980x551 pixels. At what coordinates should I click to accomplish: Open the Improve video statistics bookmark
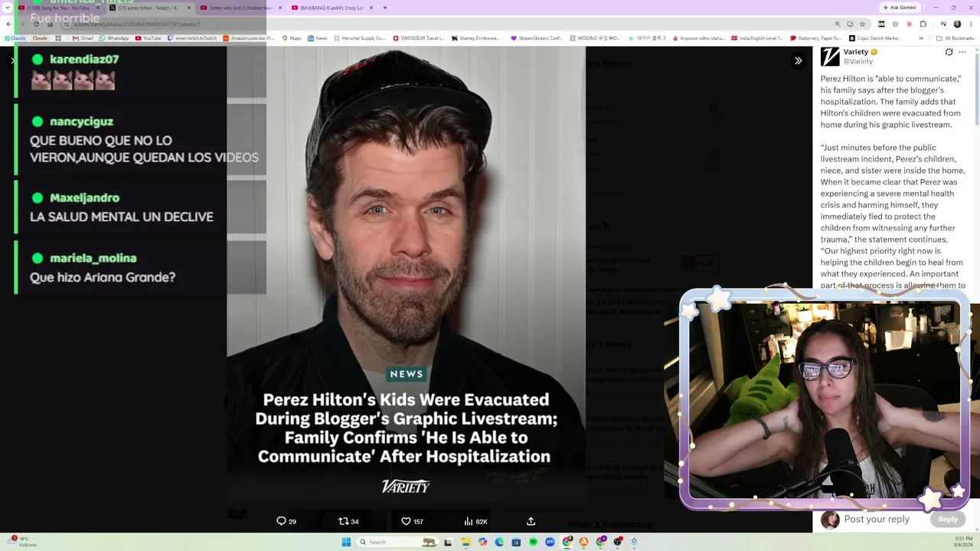tap(698, 38)
